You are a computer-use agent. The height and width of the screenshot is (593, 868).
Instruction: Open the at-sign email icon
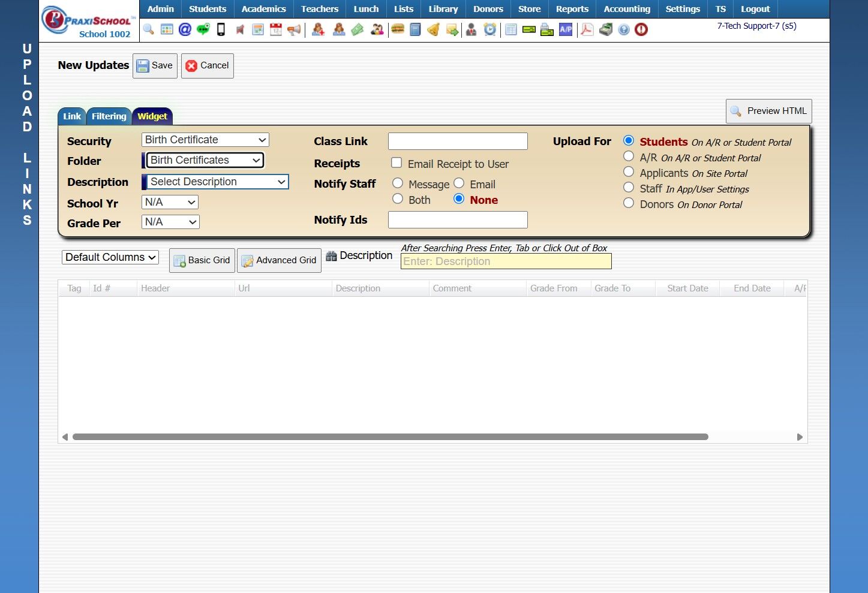click(x=185, y=29)
